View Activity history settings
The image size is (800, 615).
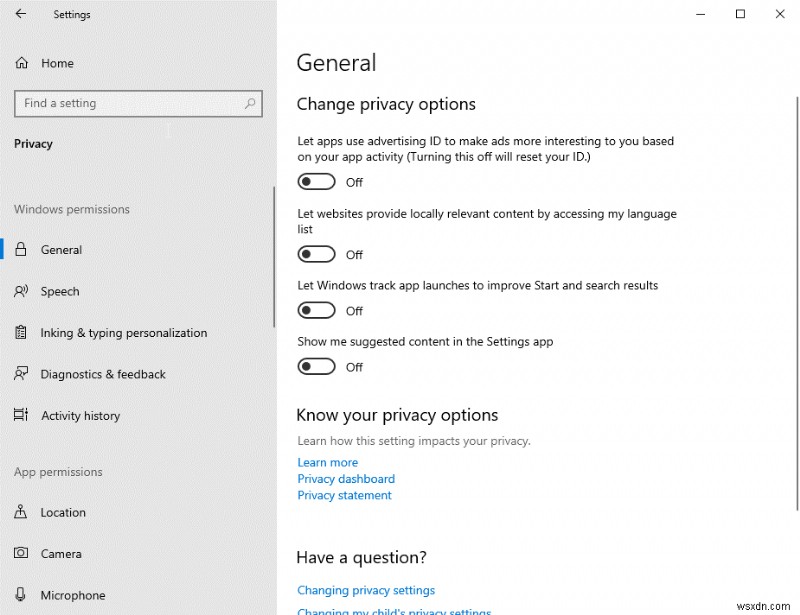80,415
